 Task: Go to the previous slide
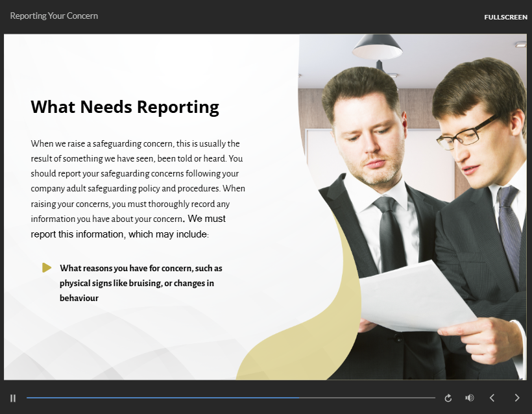(x=492, y=398)
